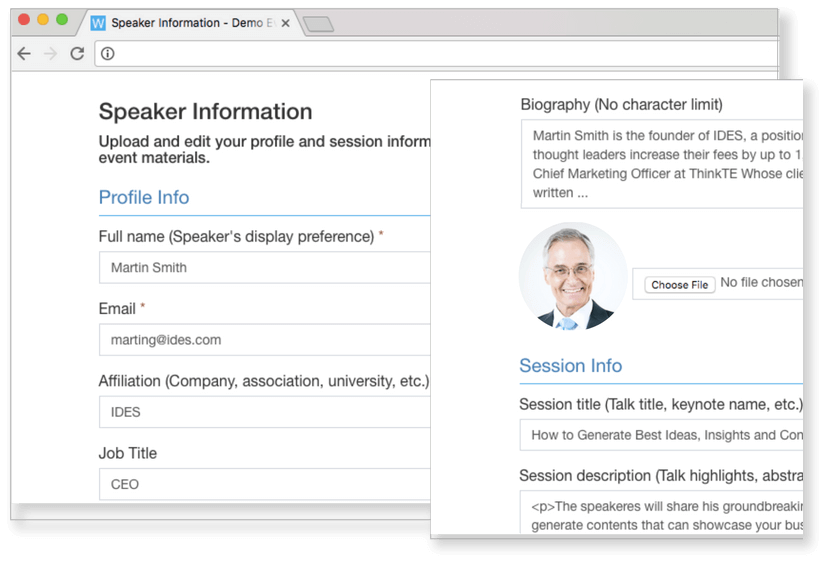Click the W favicon on the Speaker Information tab
826x562 pixels.
click(x=98, y=23)
